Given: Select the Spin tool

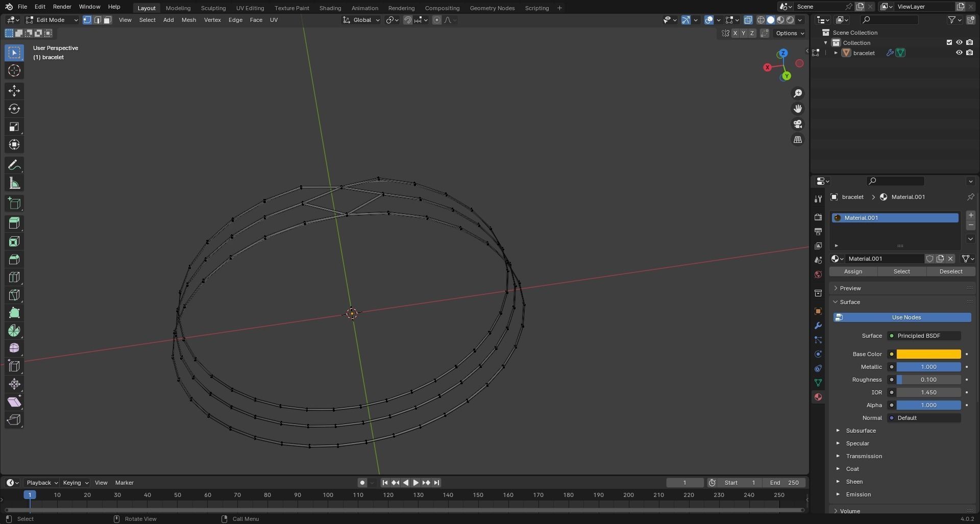Looking at the screenshot, I should 14,331.
